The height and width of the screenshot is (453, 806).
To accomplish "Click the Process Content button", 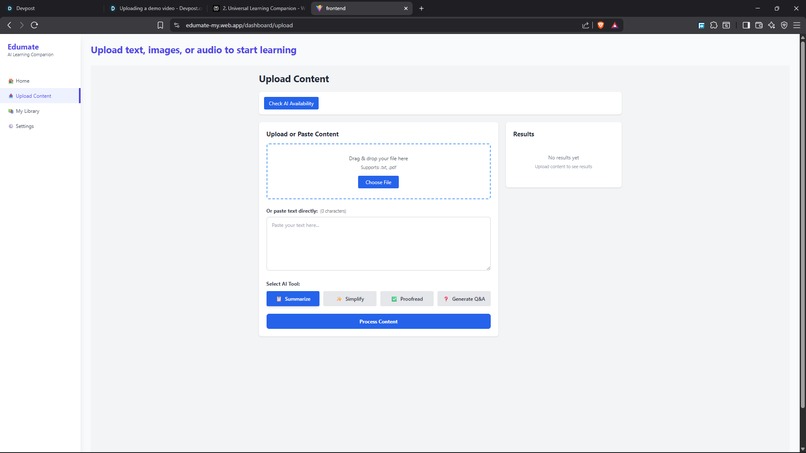I will (378, 321).
